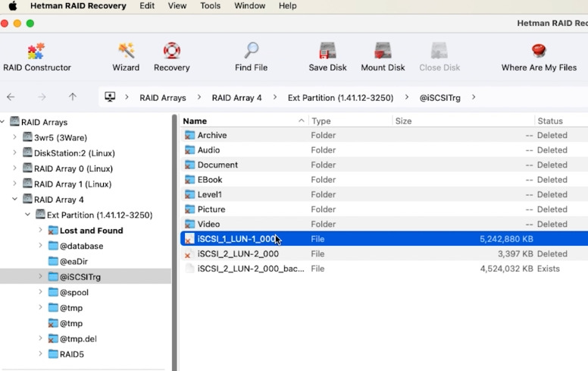Expand the @tmp.del folder
Screen dimensions: 588x371
coord(40,338)
